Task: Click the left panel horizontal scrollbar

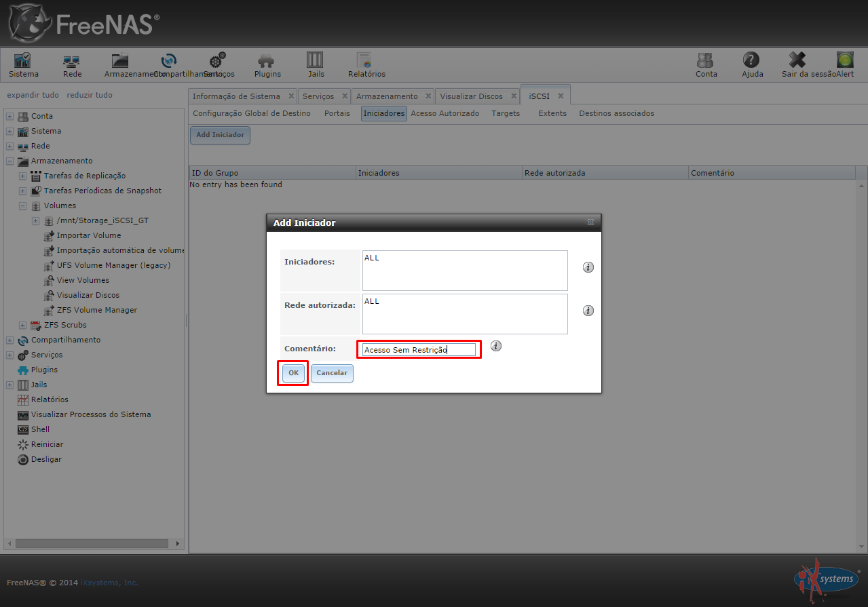Action: coord(91,543)
